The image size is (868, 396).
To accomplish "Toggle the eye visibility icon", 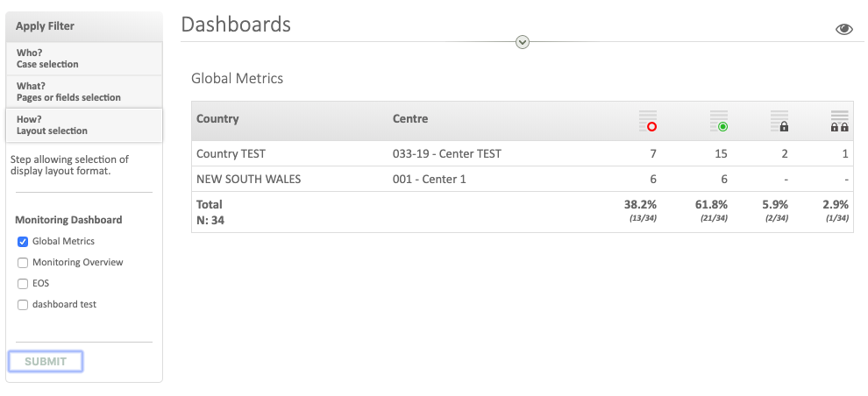I will [x=844, y=29].
